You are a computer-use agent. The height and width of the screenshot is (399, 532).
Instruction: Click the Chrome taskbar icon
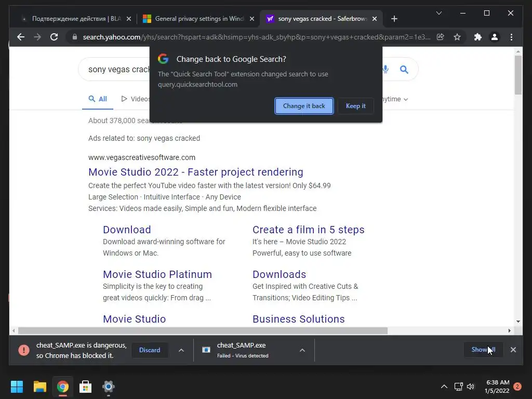tap(62, 387)
